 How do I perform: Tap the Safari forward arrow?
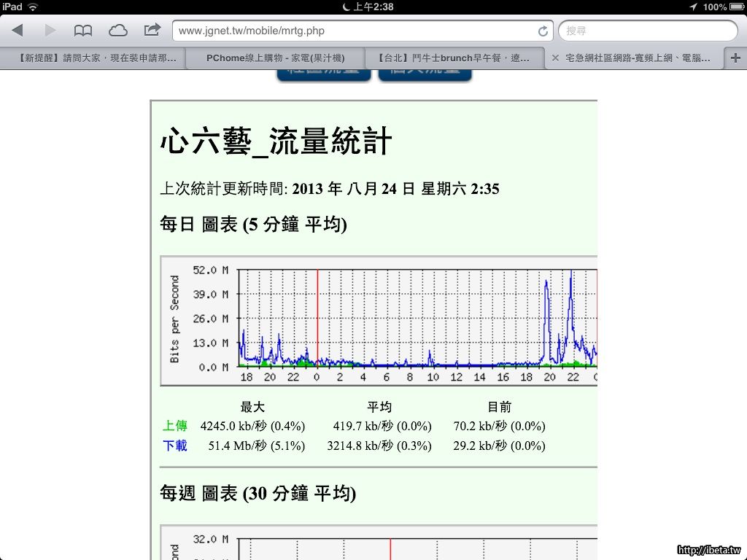click(50, 31)
